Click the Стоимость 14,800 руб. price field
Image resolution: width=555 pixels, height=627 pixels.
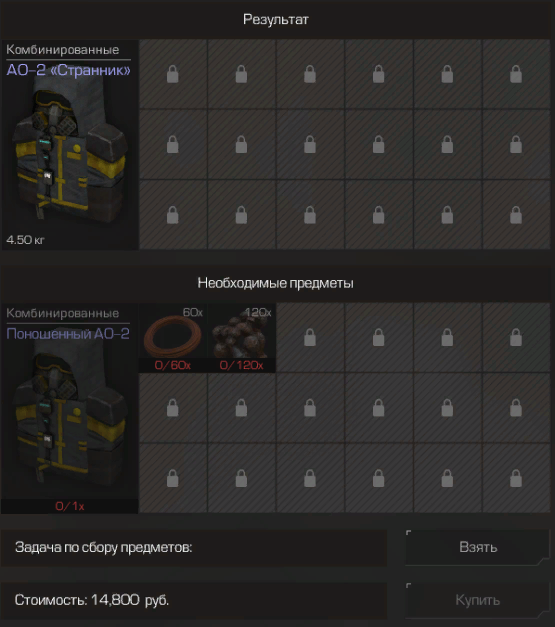click(194, 600)
